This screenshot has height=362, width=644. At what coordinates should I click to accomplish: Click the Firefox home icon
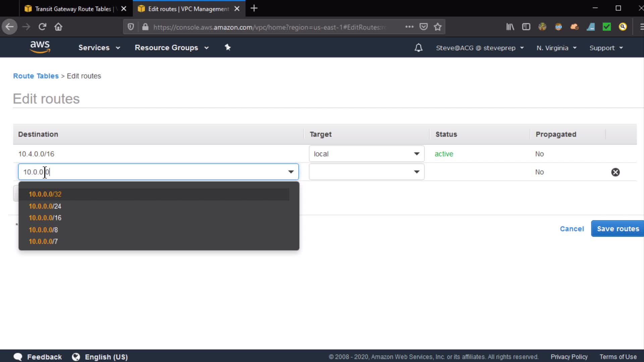coord(58,27)
